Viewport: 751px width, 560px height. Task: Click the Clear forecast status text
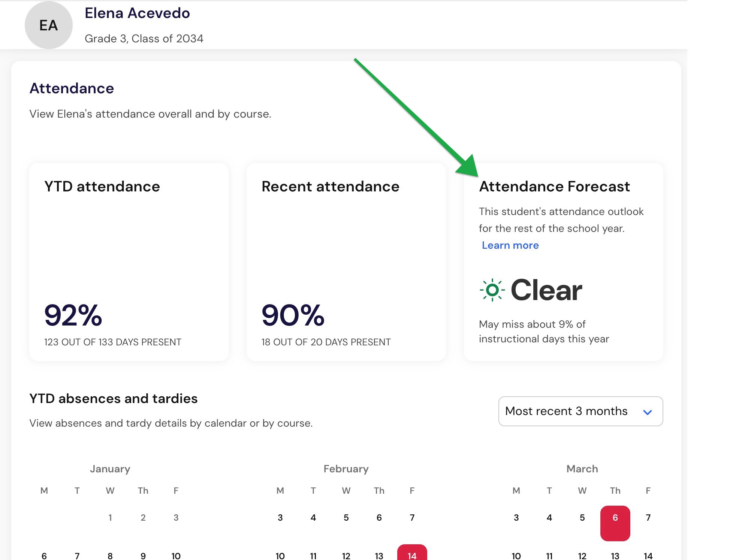click(x=546, y=290)
